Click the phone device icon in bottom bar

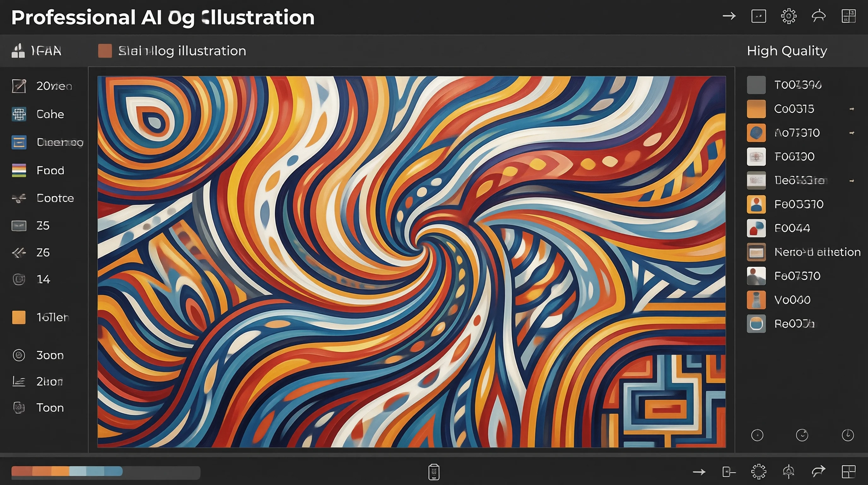pos(434,472)
